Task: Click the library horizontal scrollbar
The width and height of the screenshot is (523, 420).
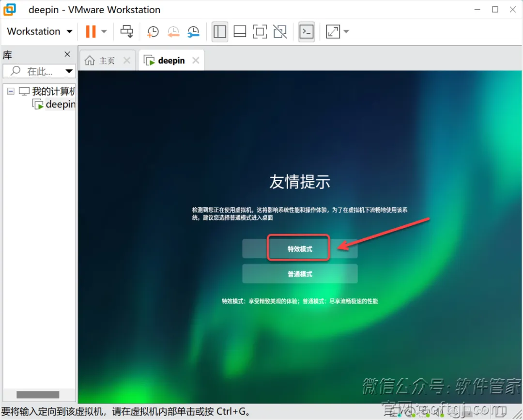Action: 38,395
